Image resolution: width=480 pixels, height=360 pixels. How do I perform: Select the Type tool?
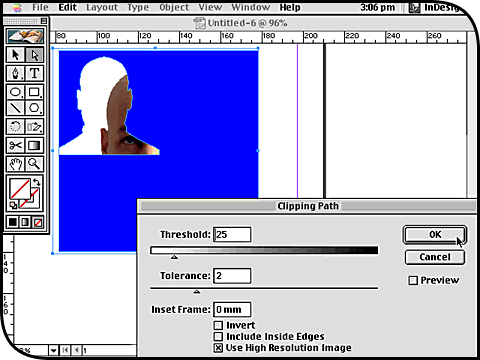click(x=34, y=73)
